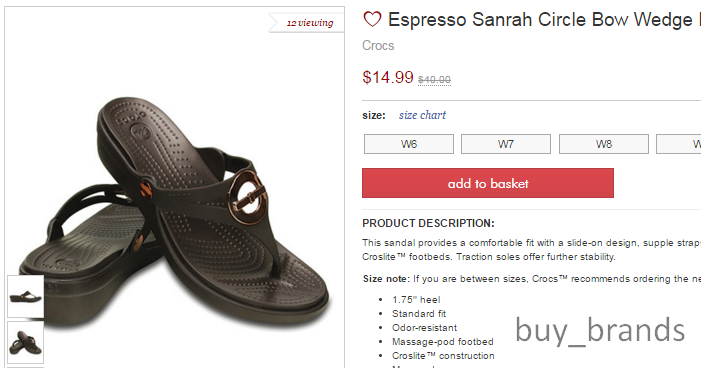Image resolution: width=701 pixels, height=368 pixels.
Task: Open the Crocs brand link
Action: 378,46
